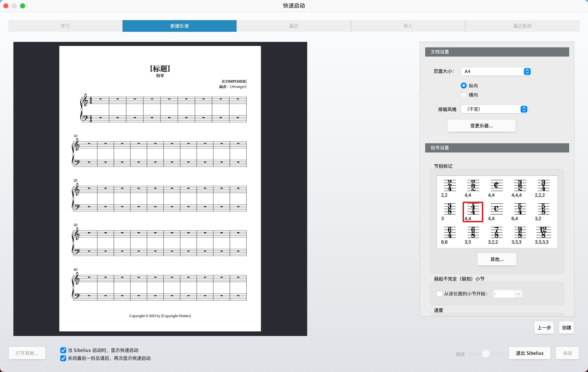Go back with the 上一步 button

[544, 328]
